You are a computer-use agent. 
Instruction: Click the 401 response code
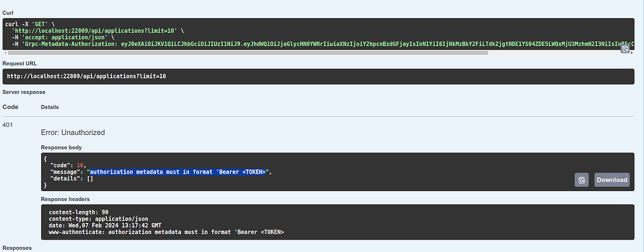pyautogui.click(x=8, y=124)
